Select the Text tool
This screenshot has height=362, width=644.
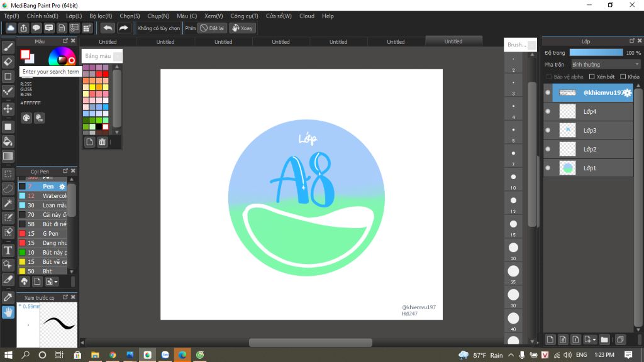[x=8, y=250]
